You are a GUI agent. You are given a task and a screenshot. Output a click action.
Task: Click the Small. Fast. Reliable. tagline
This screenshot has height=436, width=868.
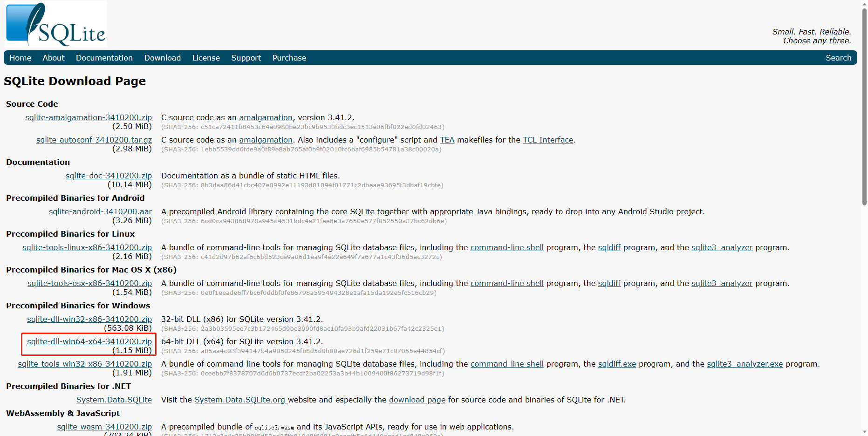pos(812,32)
